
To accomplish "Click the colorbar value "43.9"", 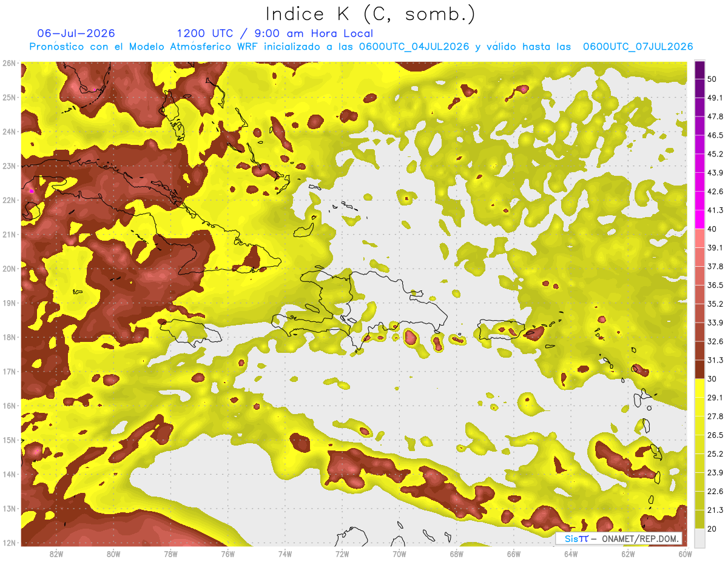I will click(715, 173).
